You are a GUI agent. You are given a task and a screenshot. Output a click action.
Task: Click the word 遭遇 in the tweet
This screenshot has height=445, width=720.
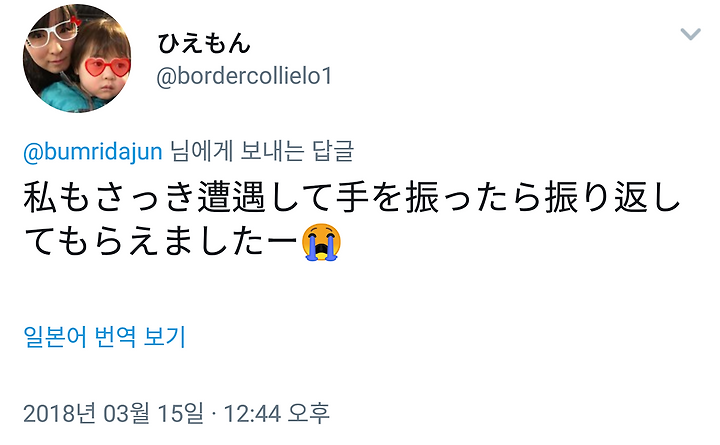tap(231, 197)
